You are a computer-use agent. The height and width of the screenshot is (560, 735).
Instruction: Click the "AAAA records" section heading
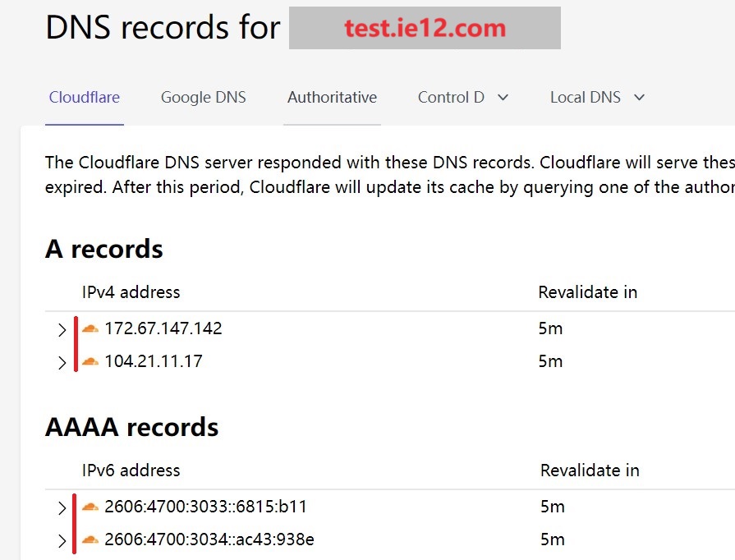point(132,427)
